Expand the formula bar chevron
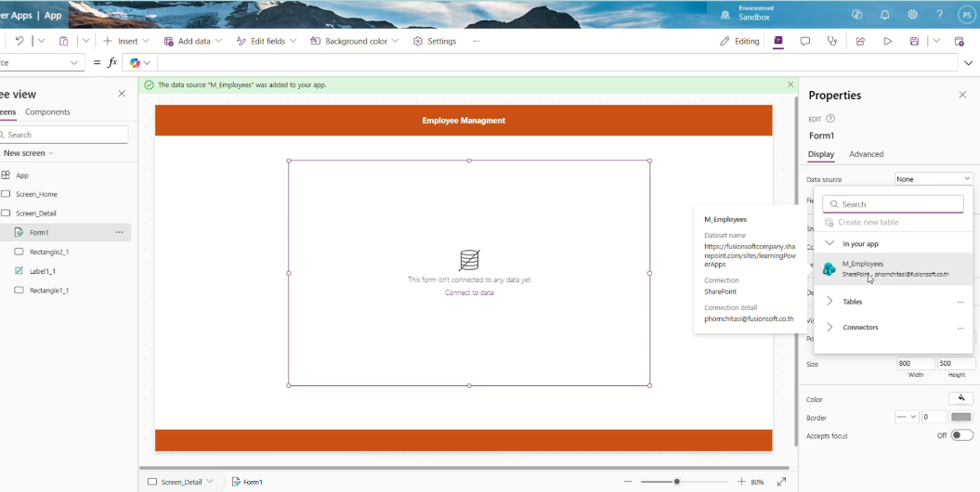Viewport: 980px width, 492px height. point(969,62)
